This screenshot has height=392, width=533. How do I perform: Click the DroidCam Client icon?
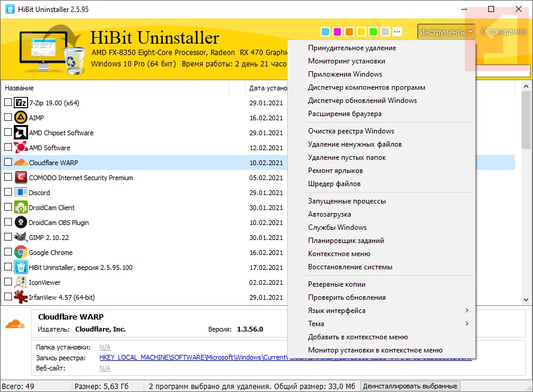pos(21,208)
